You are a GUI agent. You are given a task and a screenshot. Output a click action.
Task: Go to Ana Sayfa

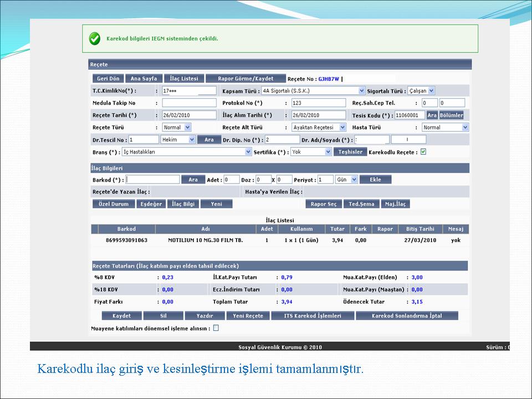pos(144,79)
